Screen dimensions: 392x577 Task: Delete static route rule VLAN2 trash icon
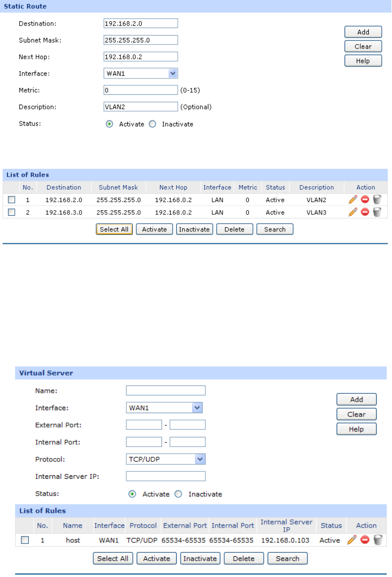tap(377, 199)
